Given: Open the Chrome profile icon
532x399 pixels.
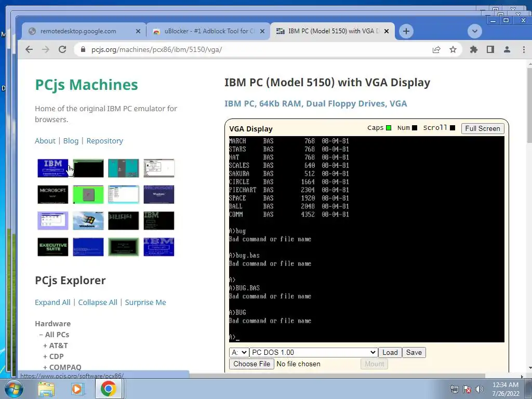Looking at the screenshot, I should (x=507, y=49).
